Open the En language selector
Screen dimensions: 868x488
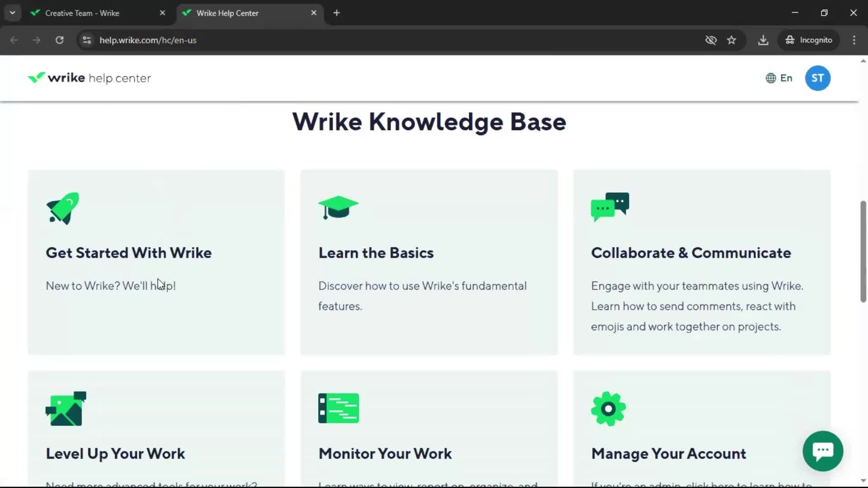779,78
